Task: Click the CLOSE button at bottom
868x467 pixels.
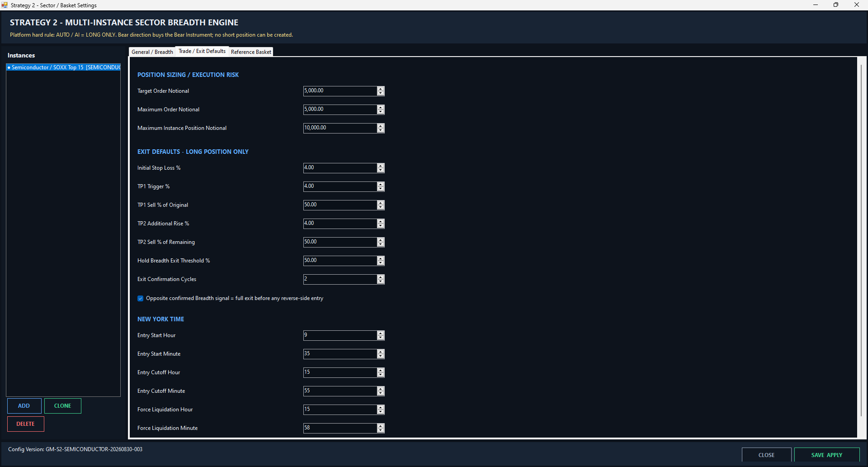Action: pos(766,455)
